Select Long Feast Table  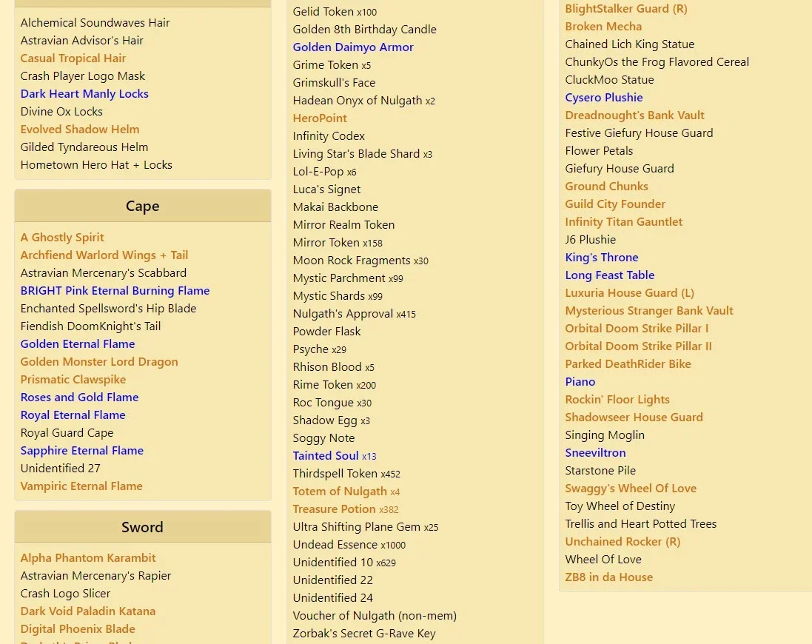pos(609,275)
